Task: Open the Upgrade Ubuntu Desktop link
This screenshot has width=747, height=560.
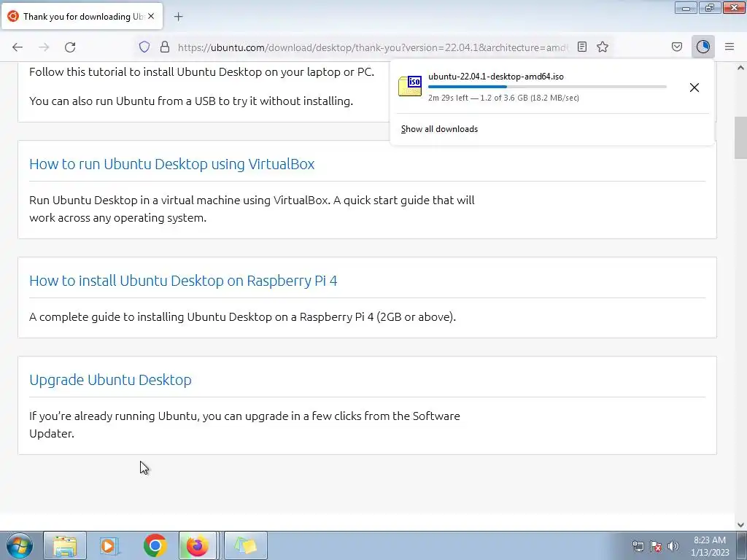Action: tap(110, 379)
